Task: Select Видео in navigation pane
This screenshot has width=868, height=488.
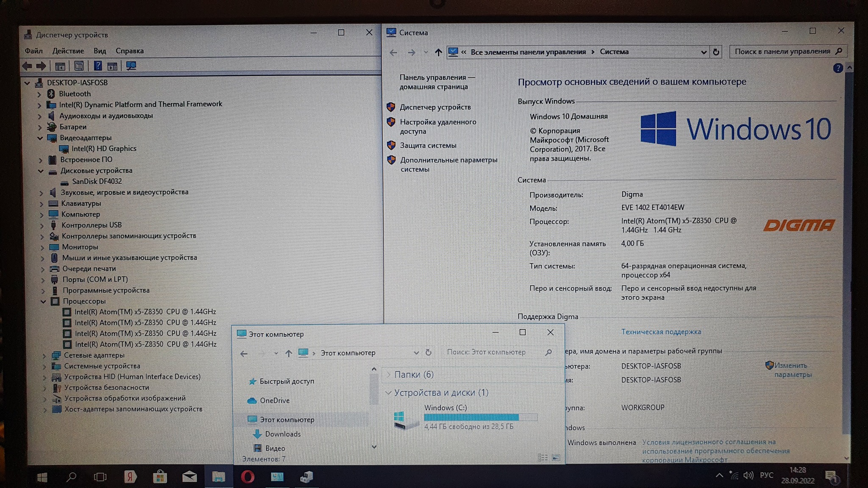Action: pyautogui.click(x=275, y=448)
